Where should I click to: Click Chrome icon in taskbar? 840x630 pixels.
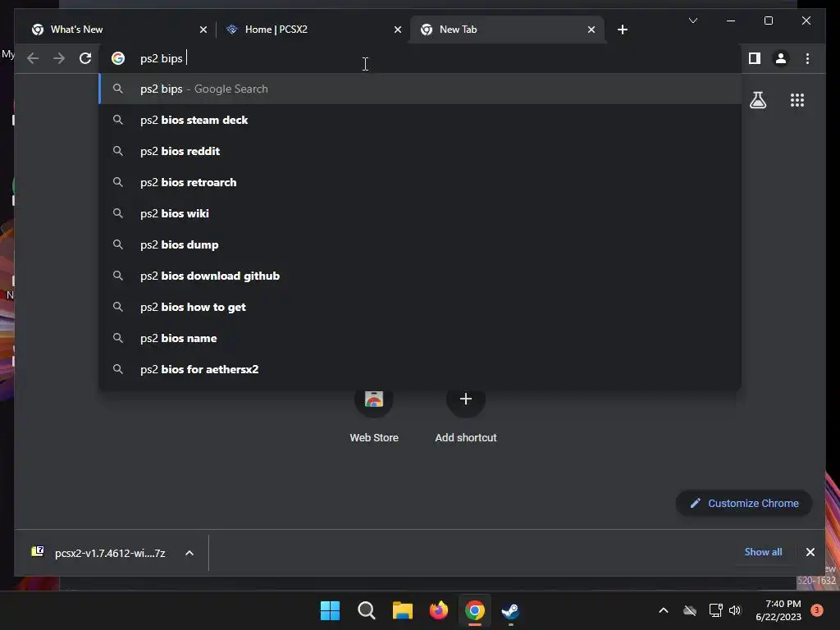(475, 610)
